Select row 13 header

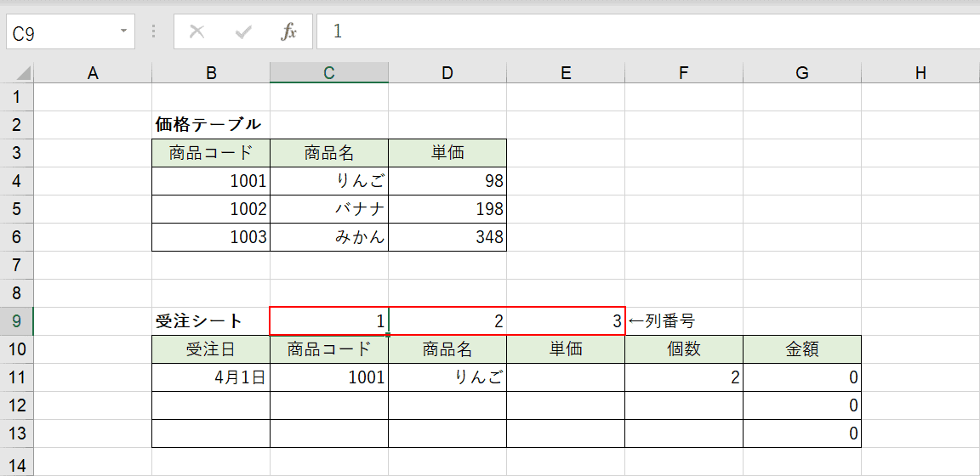(17, 433)
